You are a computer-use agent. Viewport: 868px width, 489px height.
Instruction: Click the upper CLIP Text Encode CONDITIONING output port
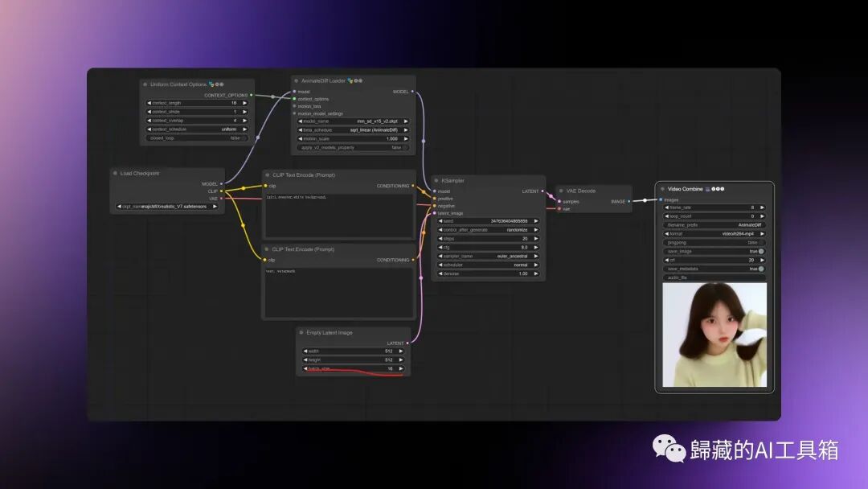coord(413,186)
